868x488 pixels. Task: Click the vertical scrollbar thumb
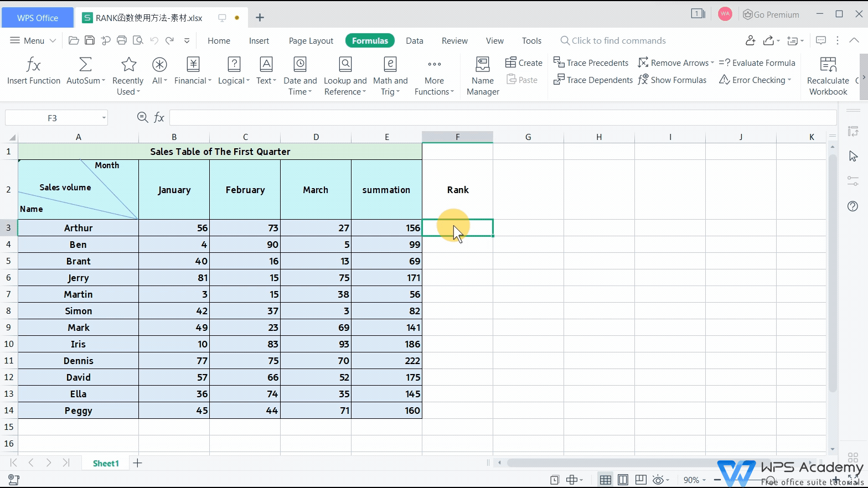pos(833,274)
